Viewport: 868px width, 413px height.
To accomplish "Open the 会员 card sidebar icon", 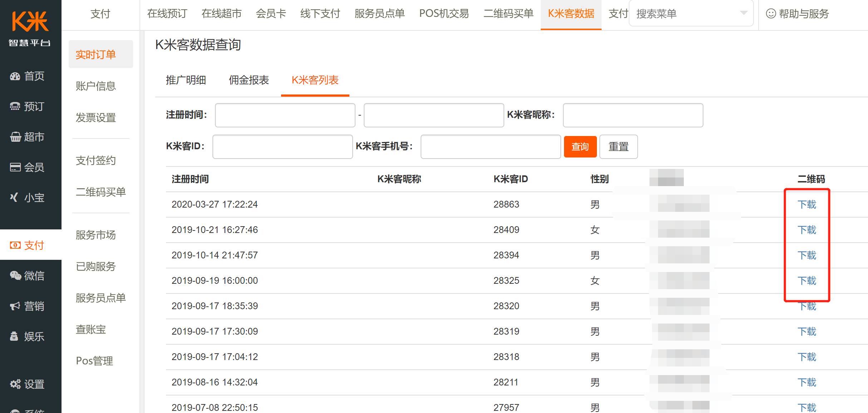I will (15, 167).
